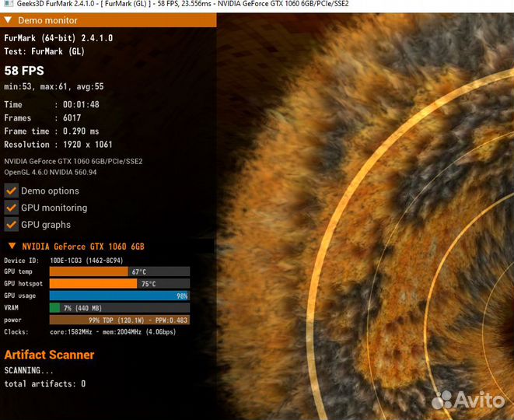Click the Frames 6017 line
This screenshot has height=420, width=514.
(43, 117)
